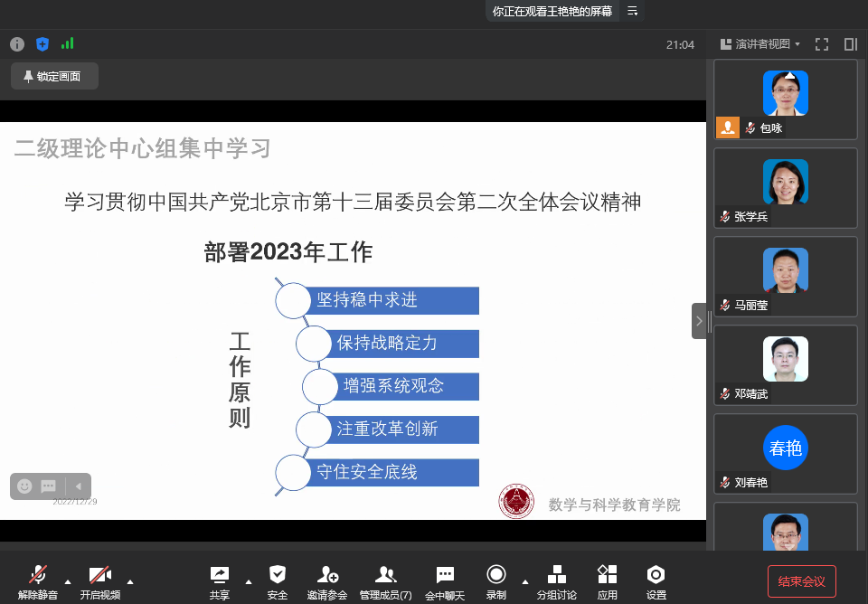Click muted mic icon beside 邓靖武

pos(724,393)
